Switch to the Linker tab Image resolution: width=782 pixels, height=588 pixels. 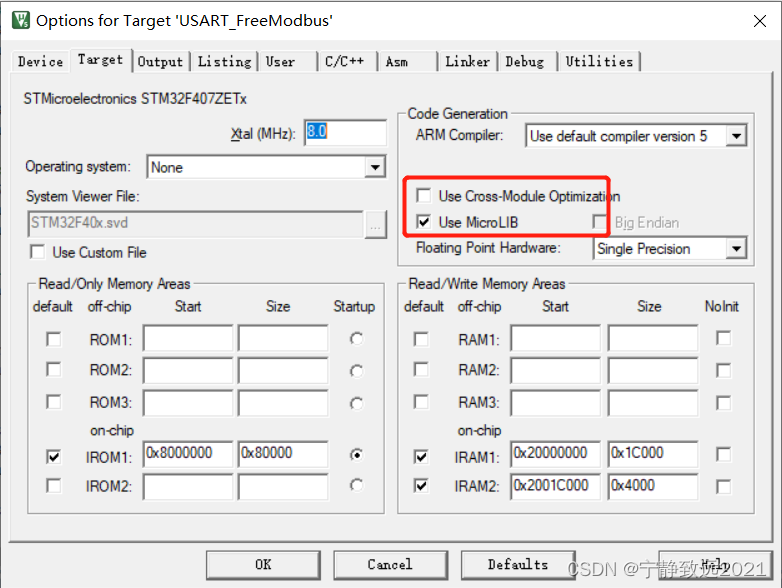click(467, 62)
